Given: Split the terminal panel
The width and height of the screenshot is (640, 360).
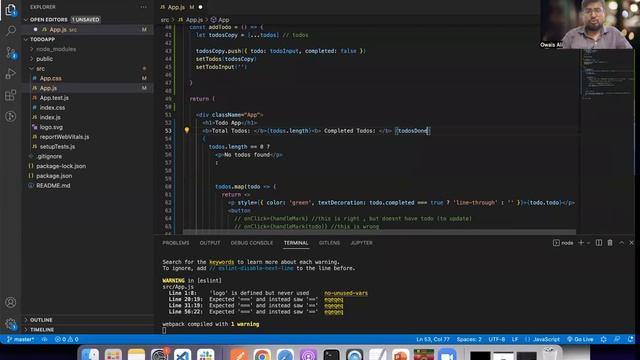Looking at the screenshot, I should 599,243.
